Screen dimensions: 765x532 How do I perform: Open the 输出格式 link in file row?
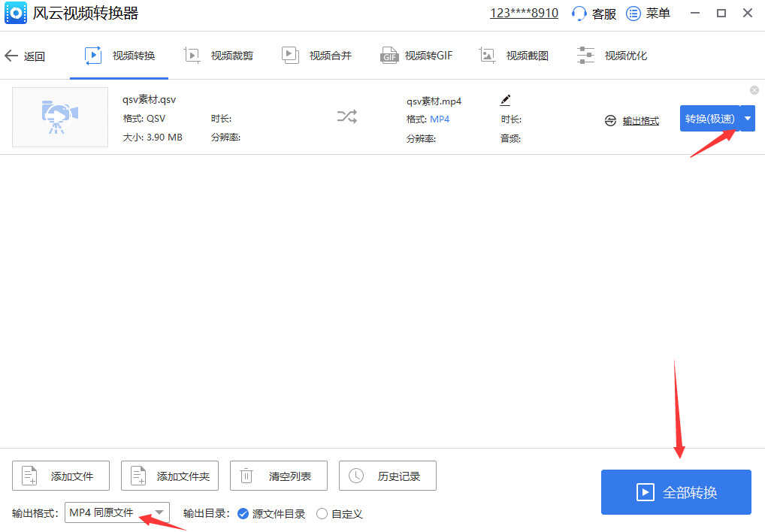(640, 120)
